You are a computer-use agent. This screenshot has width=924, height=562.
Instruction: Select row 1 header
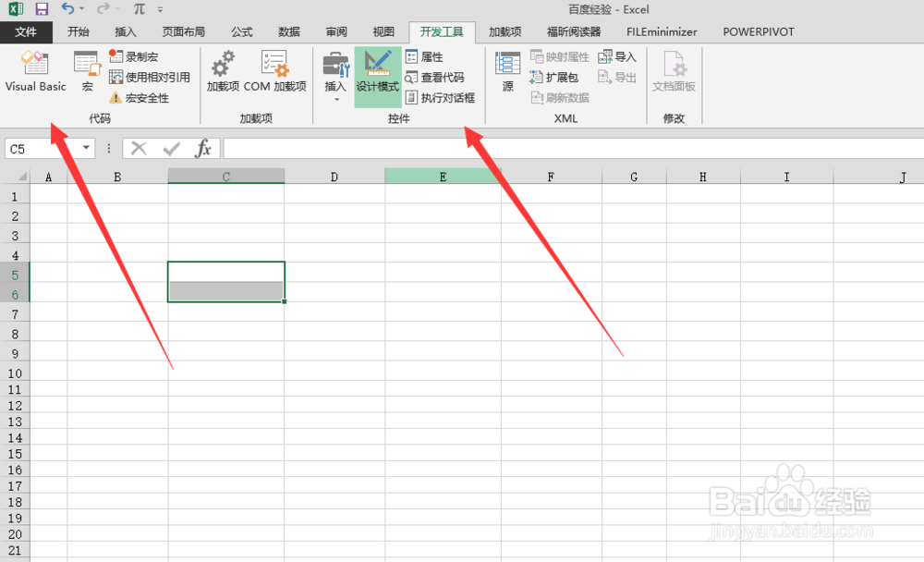point(15,196)
